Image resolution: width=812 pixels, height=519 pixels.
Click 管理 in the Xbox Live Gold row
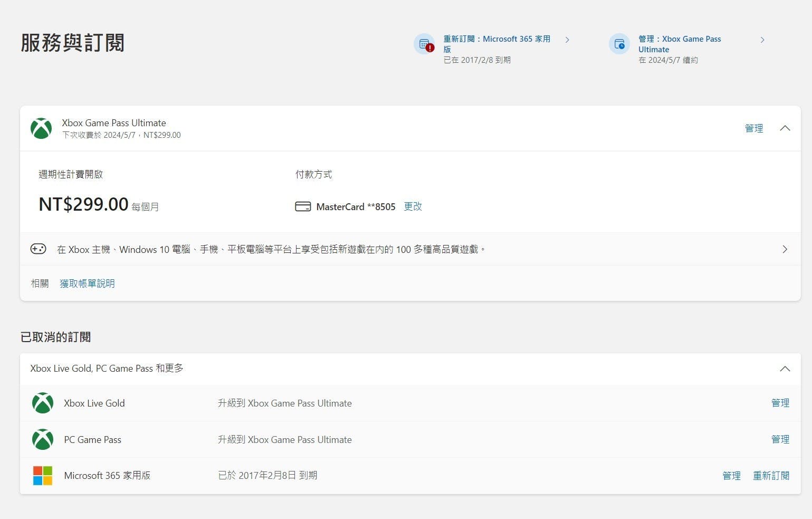coord(780,403)
